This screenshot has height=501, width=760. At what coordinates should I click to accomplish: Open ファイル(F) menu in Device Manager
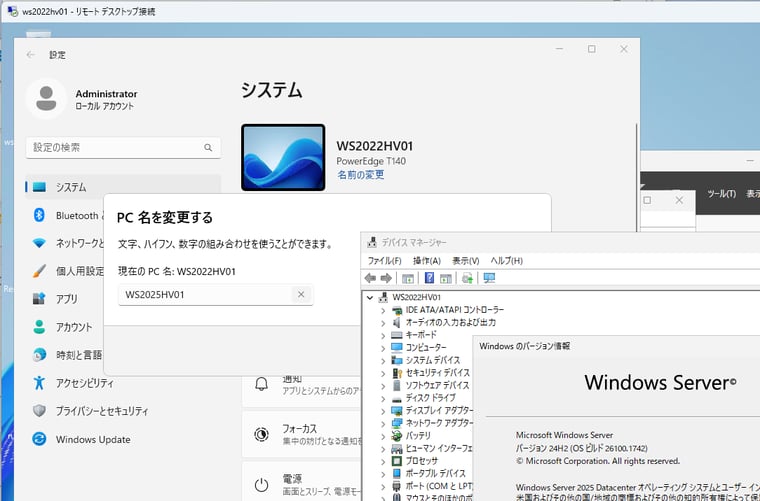pyautogui.click(x=384, y=261)
